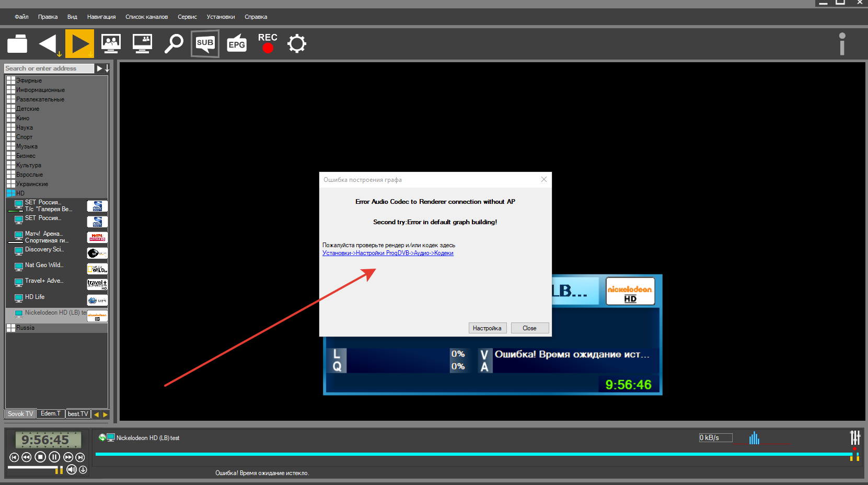Toggle subtitles with the SUB icon

click(x=205, y=44)
